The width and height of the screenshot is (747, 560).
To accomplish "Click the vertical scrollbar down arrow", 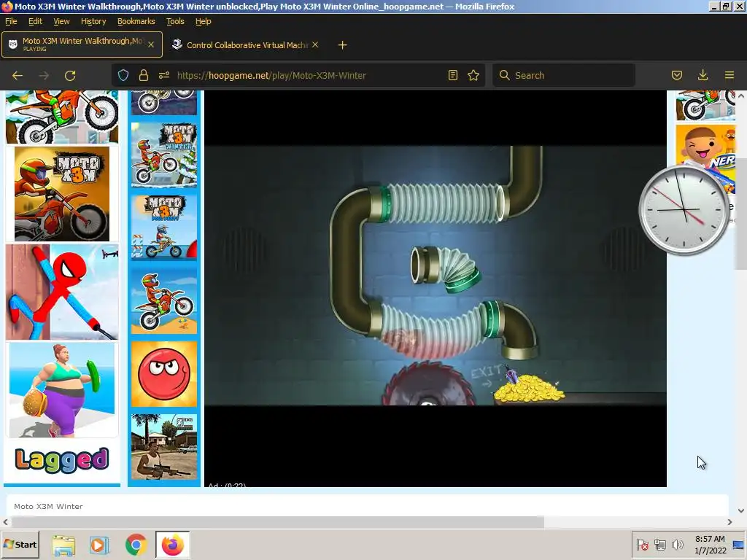I will 741,510.
